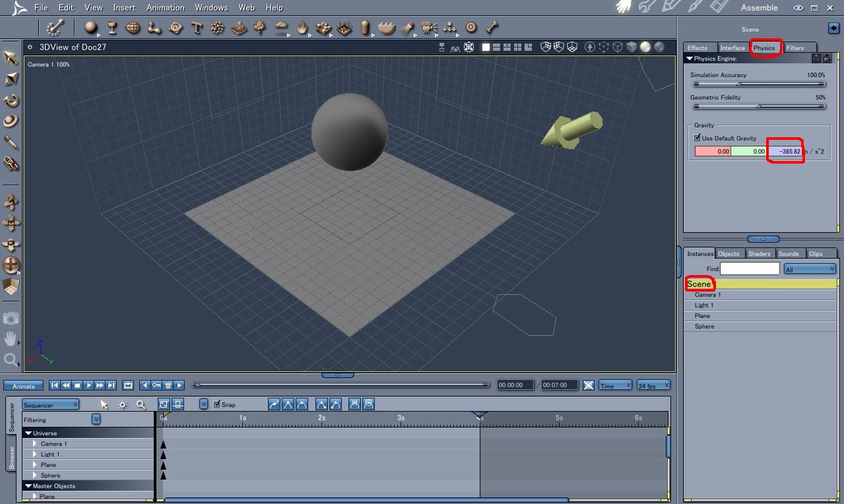Collapse the Physics Engine section
This screenshot has width=844, height=504.
point(690,59)
